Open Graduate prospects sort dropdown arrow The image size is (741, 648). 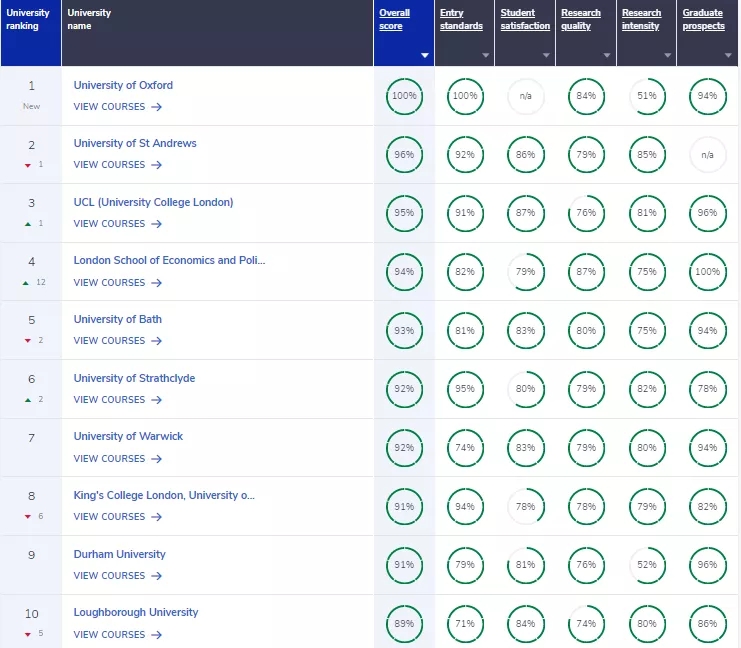pyautogui.click(x=729, y=55)
